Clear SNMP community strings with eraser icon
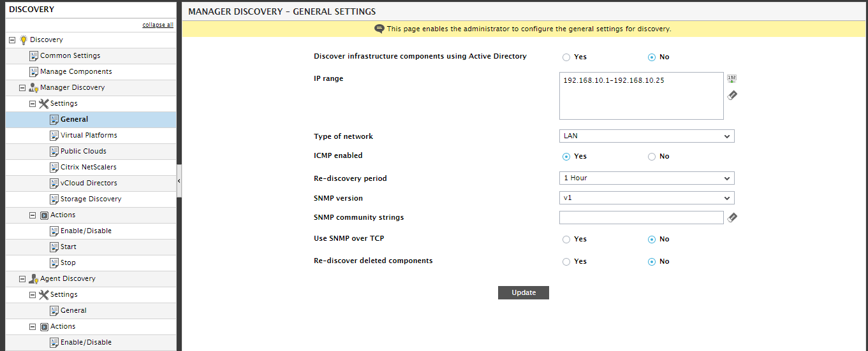This screenshot has width=868, height=351. (x=732, y=218)
